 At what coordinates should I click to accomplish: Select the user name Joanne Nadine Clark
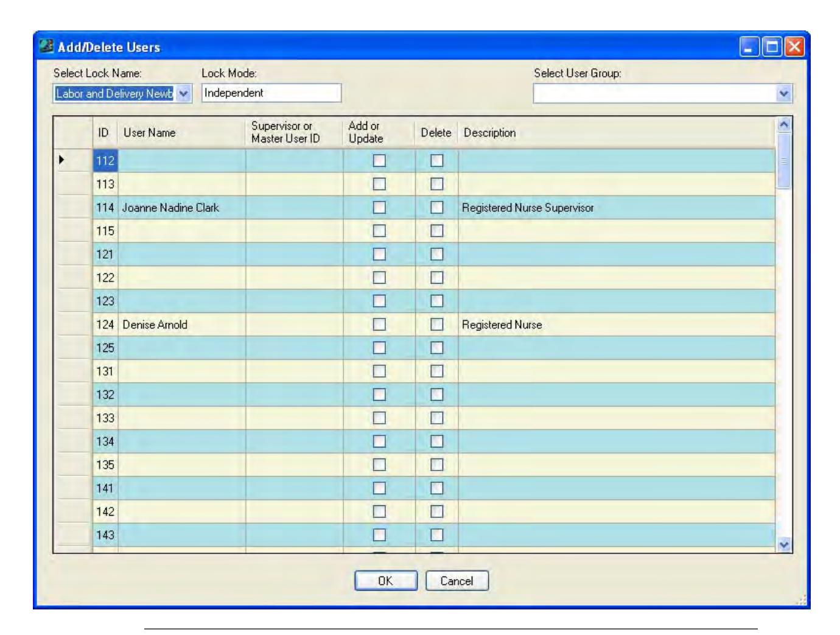(x=171, y=208)
